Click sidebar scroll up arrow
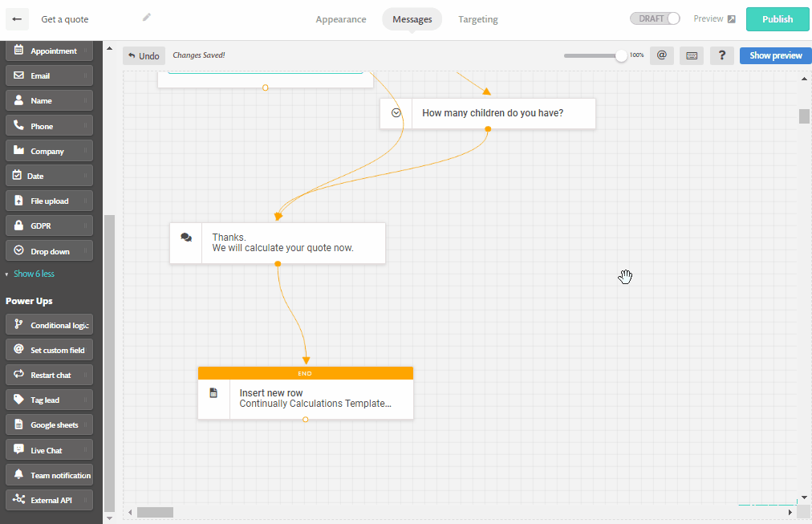This screenshot has width=812, height=524. 109,48
